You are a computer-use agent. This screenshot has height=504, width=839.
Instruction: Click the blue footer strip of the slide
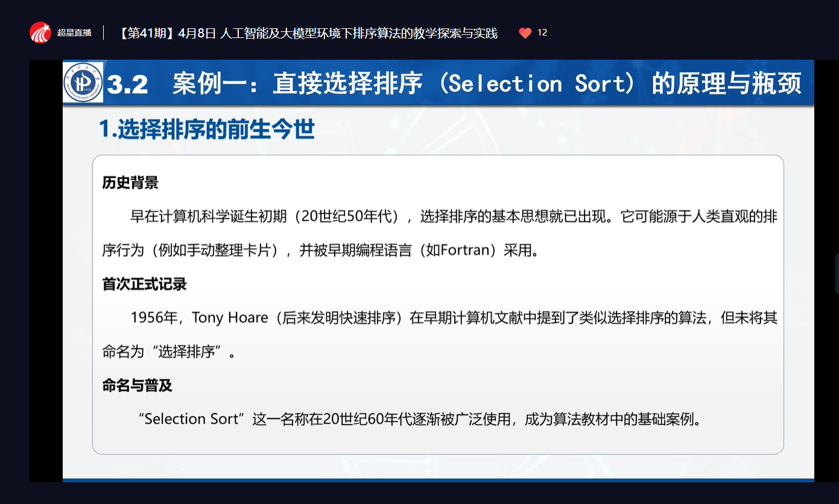(438, 480)
